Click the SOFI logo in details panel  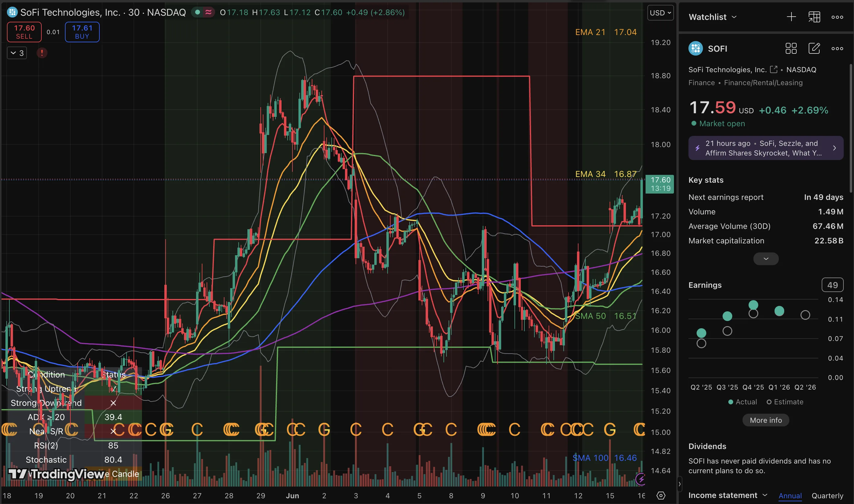click(x=695, y=49)
